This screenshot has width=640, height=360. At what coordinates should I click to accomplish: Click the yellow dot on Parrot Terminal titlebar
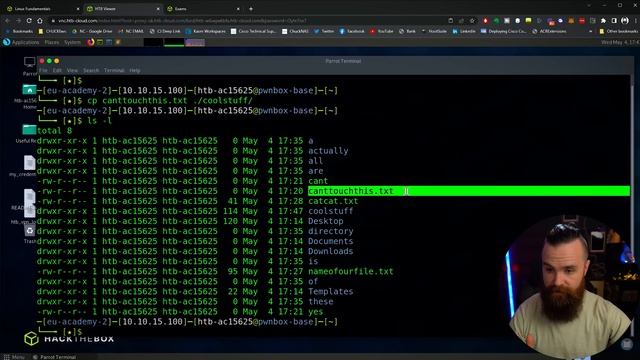(x=57, y=61)
